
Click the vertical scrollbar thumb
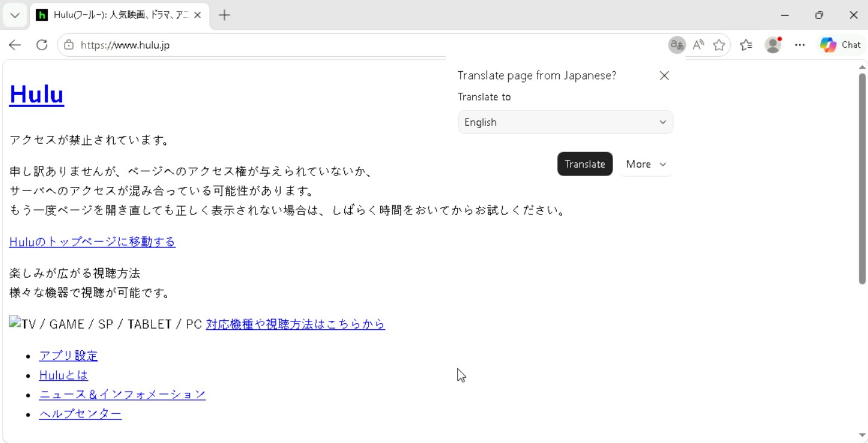[x=862, y=178]
